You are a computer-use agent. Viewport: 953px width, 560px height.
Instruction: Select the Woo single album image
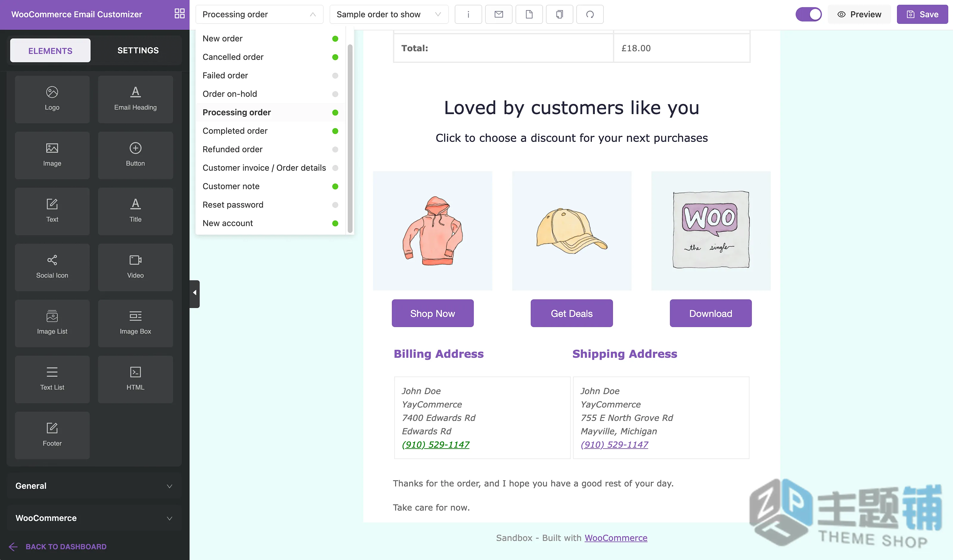coord(711,231)
